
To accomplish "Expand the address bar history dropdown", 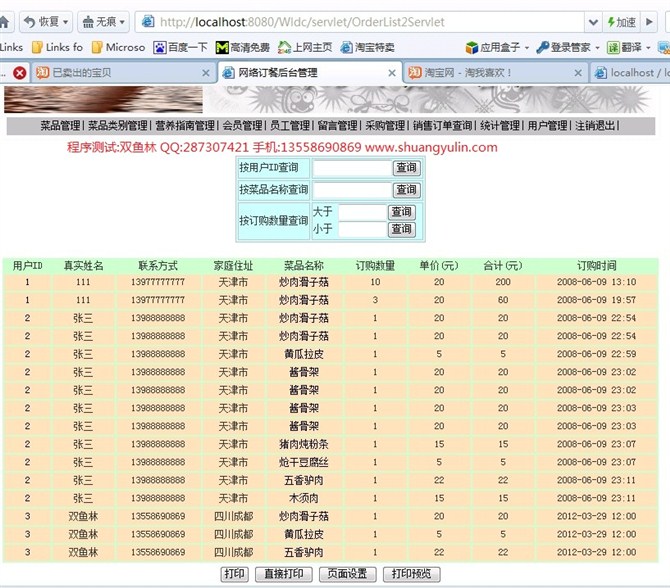I will click(x=593, y=22).
